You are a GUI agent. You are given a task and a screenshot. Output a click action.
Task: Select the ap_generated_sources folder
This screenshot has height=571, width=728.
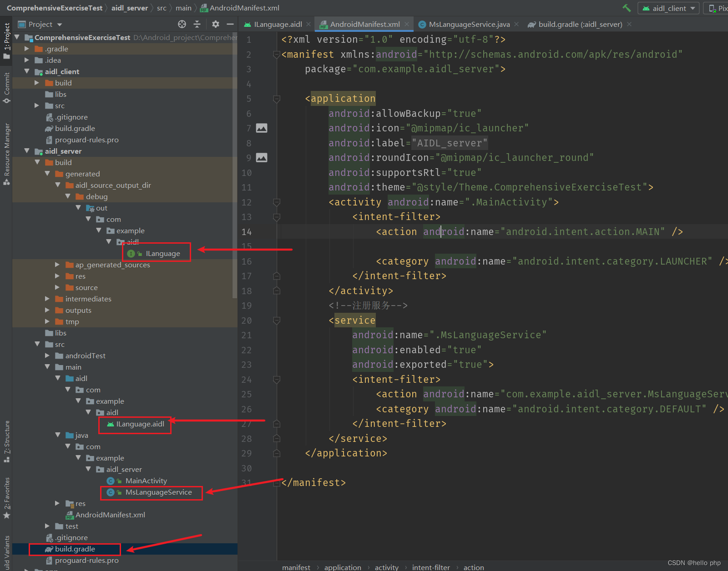point(112,265)
